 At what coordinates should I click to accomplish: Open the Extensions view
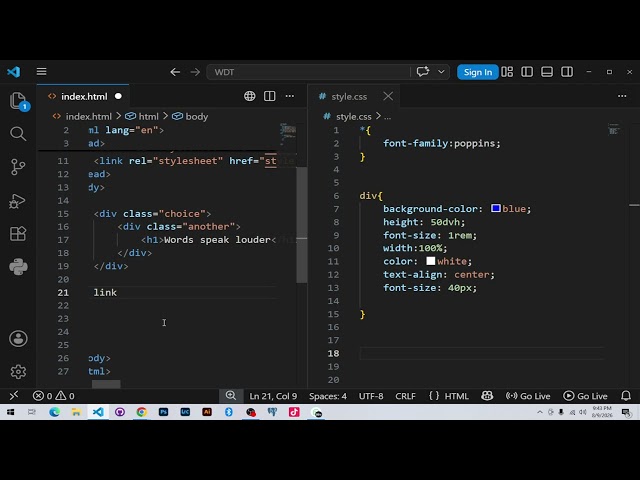pyautogui.click(x=18, y=233)
